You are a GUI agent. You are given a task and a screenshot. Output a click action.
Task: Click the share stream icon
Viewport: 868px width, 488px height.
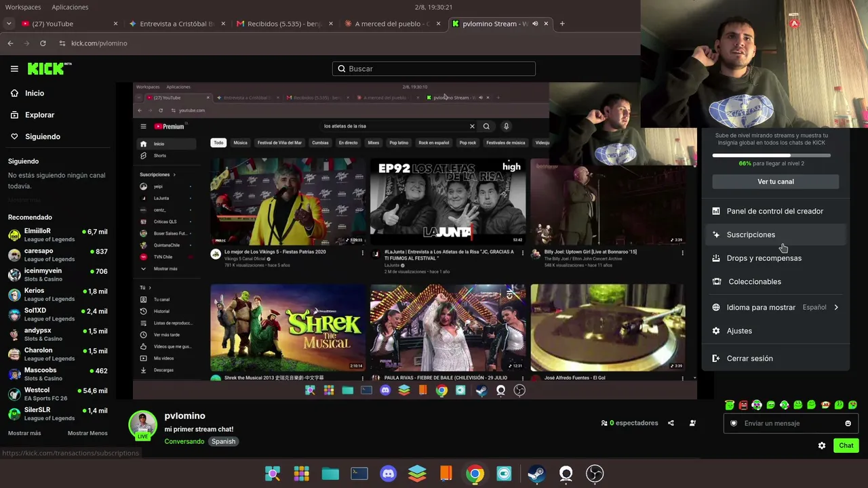[x=671, y=423]
